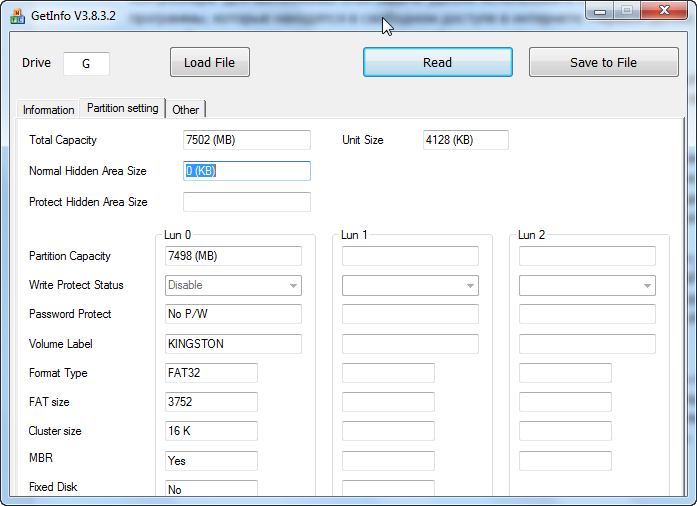697x506 pixels.
Task: Click the Protect Hidden Area Size field
Action: pos(247,202)
